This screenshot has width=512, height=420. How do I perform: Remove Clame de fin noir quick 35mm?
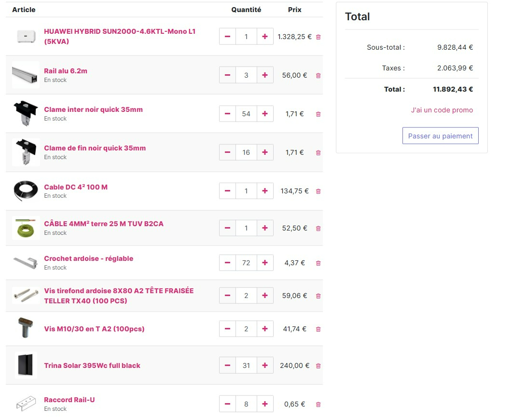[x=318, y=152]
